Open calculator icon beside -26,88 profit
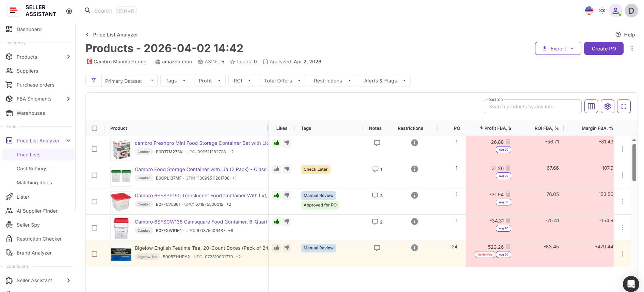This screenshot has height=292, width=644. (508, 142)
